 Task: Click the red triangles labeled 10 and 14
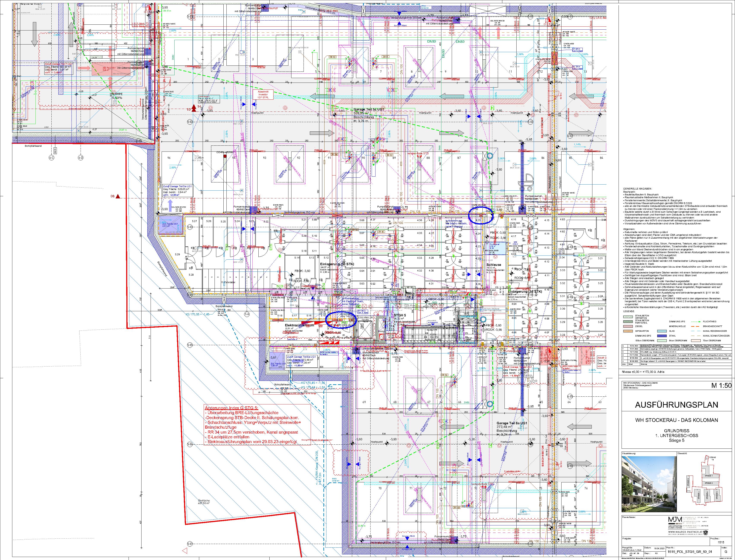[194, 108]
